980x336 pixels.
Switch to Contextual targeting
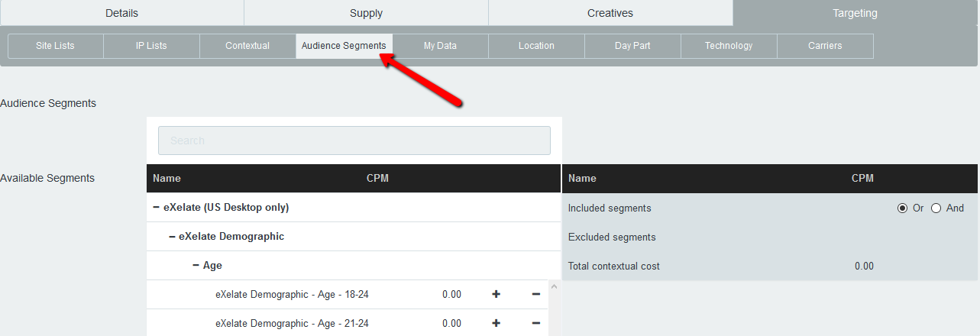247,46
